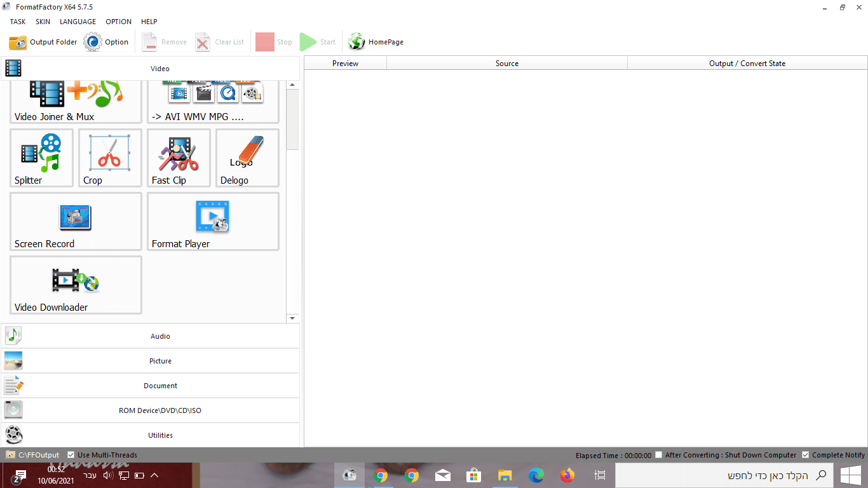This screenshot has width=868, height=488.
Task: Open the notification center icon
Action: click(x=18, y=475)
